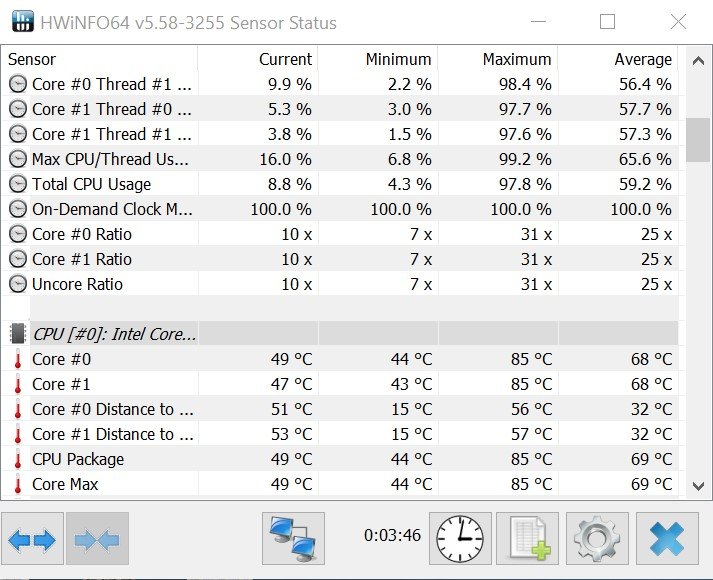Click the scrollbar down arrow
Image resolution: width=713 pixels, height=580 pixels.
[698, 485]
